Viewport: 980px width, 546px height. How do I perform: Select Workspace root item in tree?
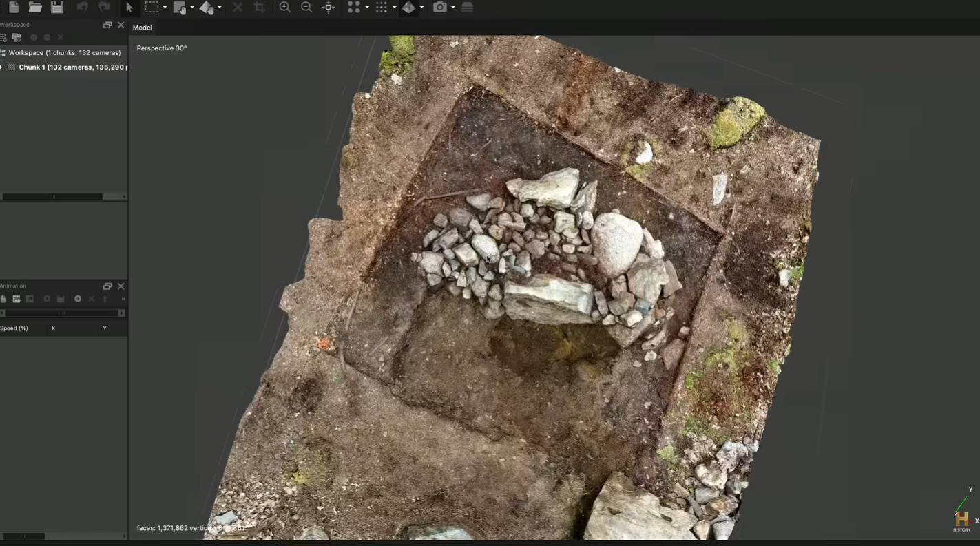[64, 53]
